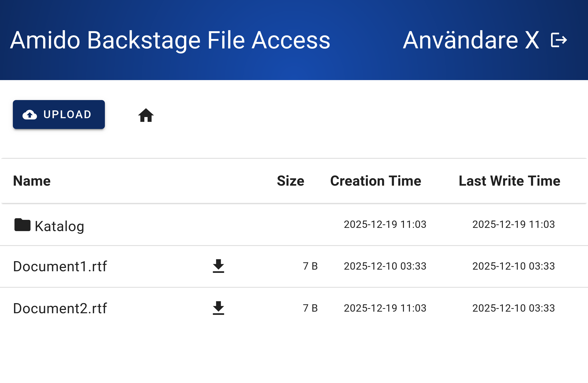The width and height of the screenshot is (588, 383).
Task: Click the Katalog folder icon
Action: click(x=22, y=225)
